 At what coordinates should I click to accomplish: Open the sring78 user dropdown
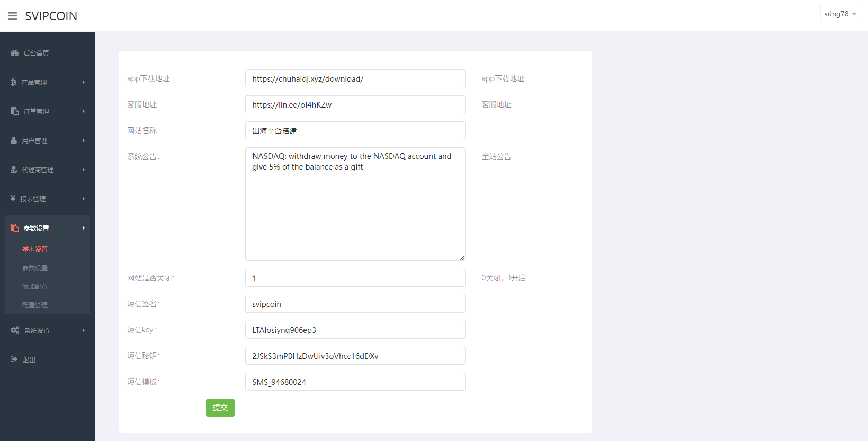839,14
